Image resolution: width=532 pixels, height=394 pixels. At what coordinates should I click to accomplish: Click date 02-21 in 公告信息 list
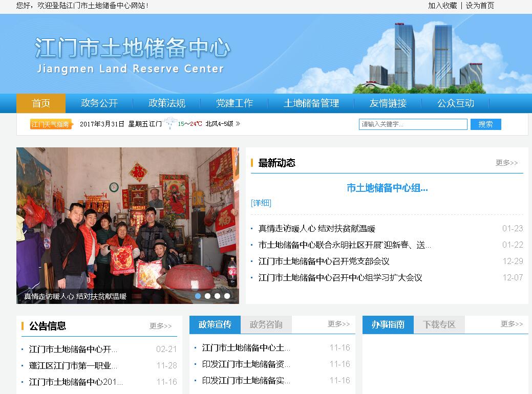166,349
